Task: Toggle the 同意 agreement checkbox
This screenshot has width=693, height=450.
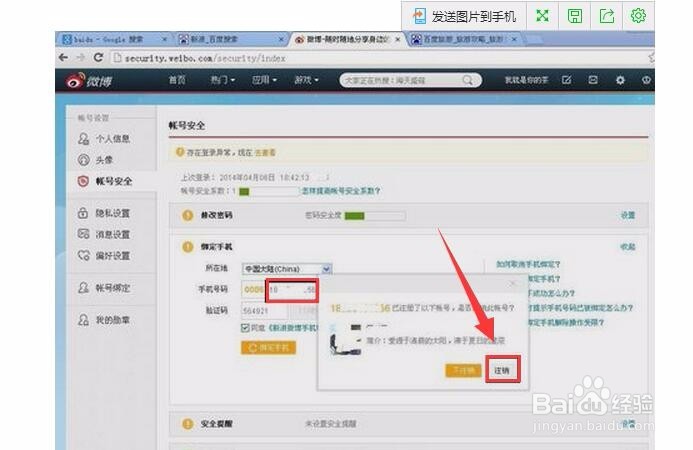Action: point(245,328)
